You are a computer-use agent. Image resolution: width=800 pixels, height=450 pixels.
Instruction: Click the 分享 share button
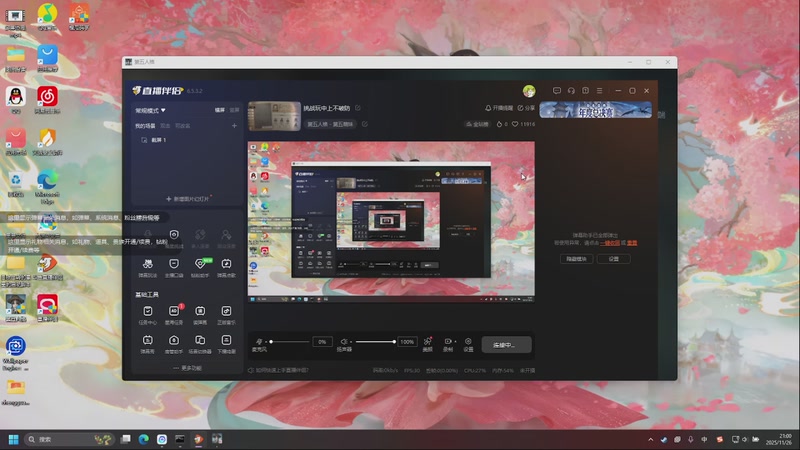click(x=526, y=108)
